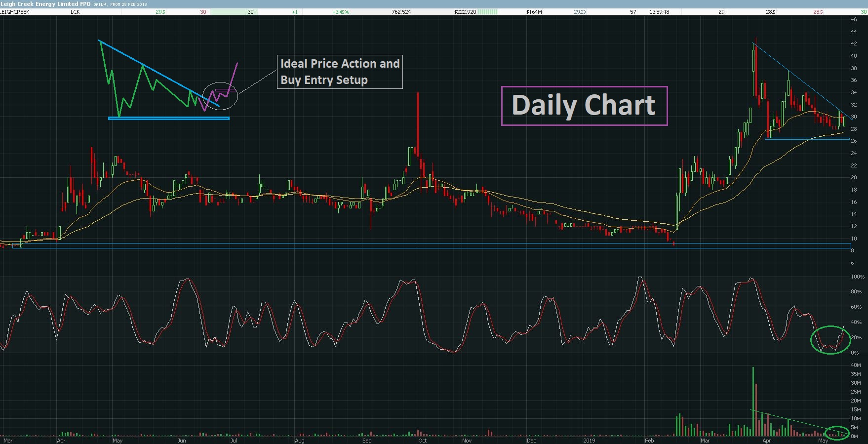868x444 pixels.
Task: Click the 40M label on volume axis
Action: pos(856,365)
